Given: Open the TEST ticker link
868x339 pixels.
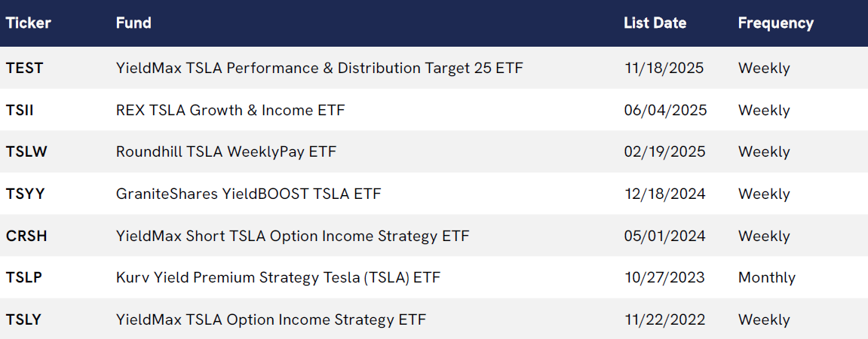Looking at the screenshot, I should 25,68.
